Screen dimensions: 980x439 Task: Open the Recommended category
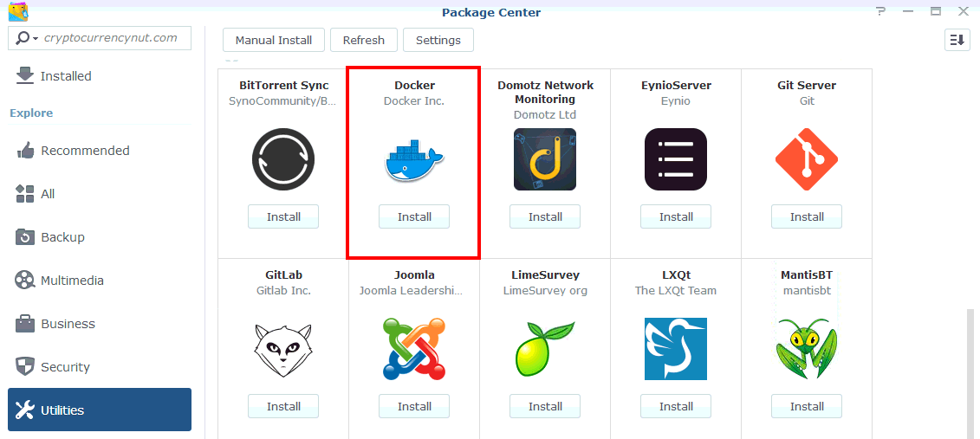tap(100, 151)
